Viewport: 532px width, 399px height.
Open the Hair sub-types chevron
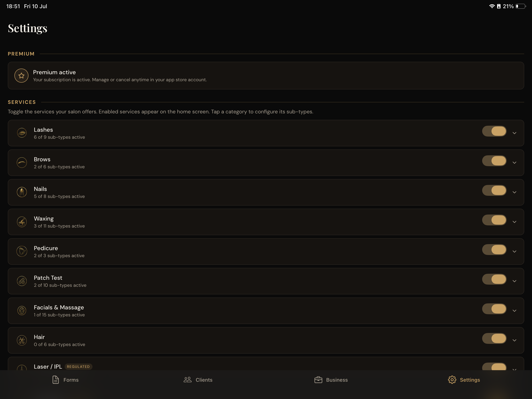pyautogui.click(x=514, y=340)
